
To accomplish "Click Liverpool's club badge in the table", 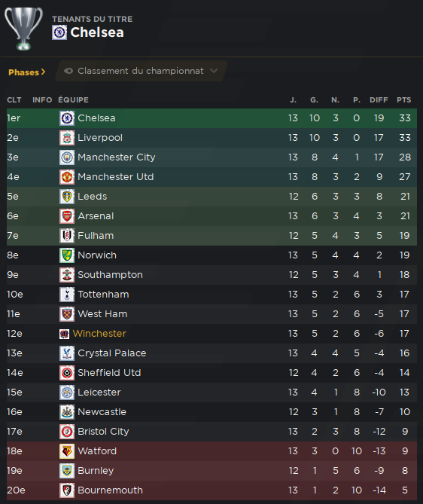I will point(67,138).
